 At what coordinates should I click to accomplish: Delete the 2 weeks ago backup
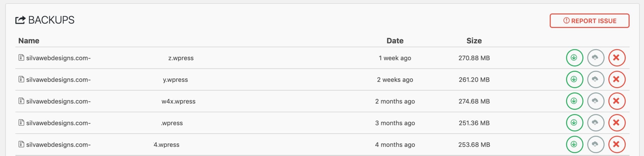click(x=617, y=80)
